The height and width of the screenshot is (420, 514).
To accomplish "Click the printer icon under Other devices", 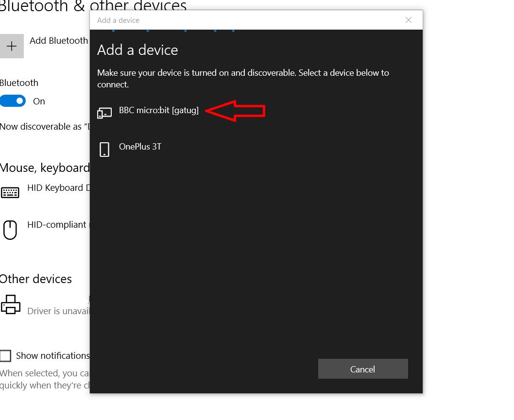I will [x=11, y=304].
